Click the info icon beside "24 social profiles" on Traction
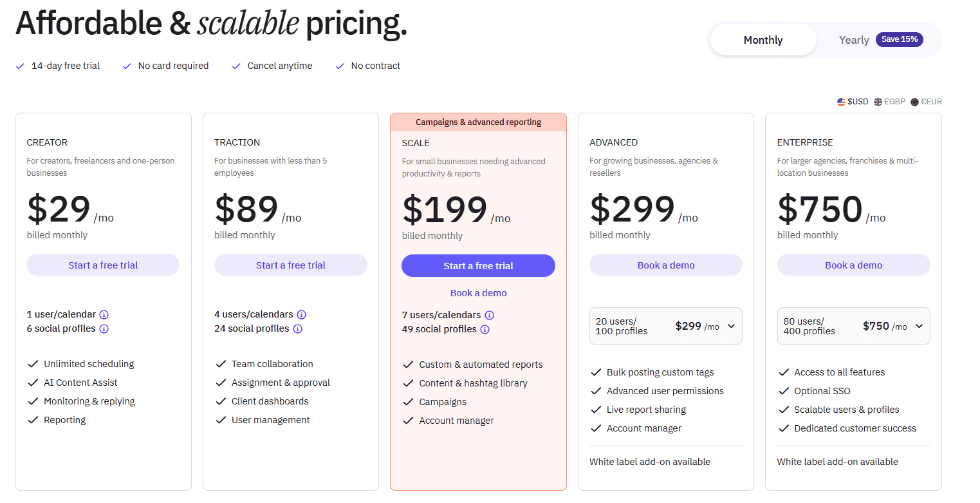This screenshot has width=980, height=503. point(297,328)
